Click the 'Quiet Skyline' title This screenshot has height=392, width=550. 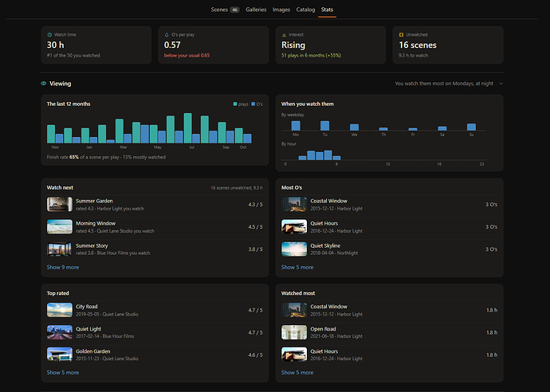coord(325,245)
